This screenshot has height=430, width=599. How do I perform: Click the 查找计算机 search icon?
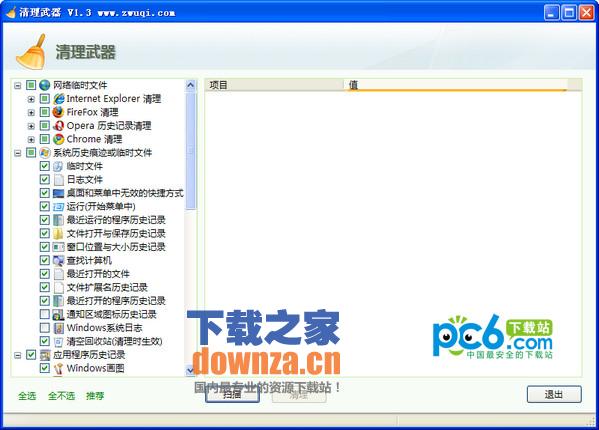click(58, 260)
